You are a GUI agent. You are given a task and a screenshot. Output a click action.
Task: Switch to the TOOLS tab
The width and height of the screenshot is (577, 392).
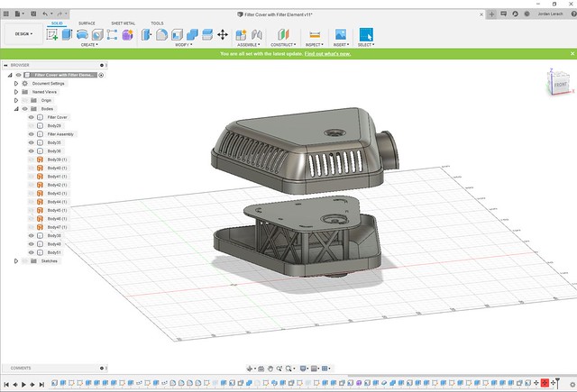[x=157, y=23]
